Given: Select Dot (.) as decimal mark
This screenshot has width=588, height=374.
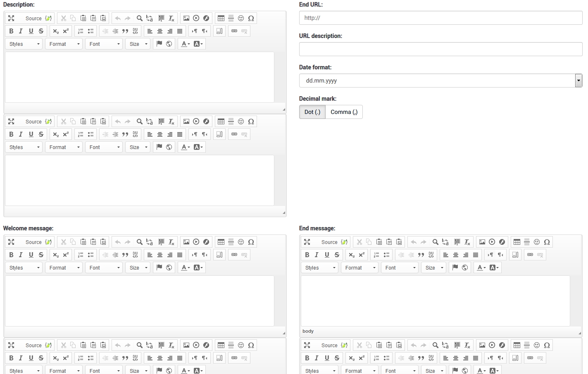Looking at the screenshot, I should [312, 112].
